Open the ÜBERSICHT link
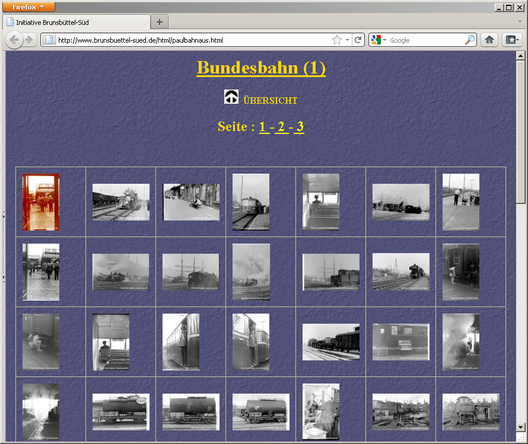This screenshot has height=444, width=528. (x=270, y=100)
